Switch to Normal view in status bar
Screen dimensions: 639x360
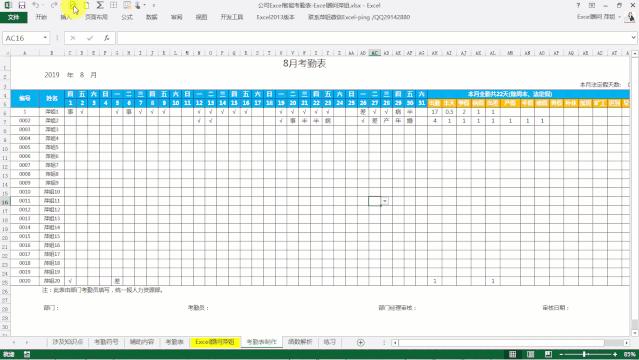513,354
